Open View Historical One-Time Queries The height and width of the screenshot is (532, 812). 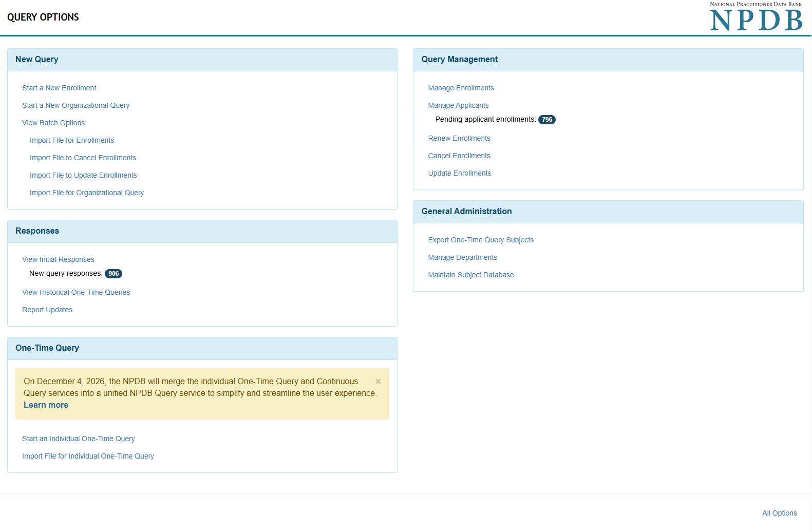[x=76, y=292]
